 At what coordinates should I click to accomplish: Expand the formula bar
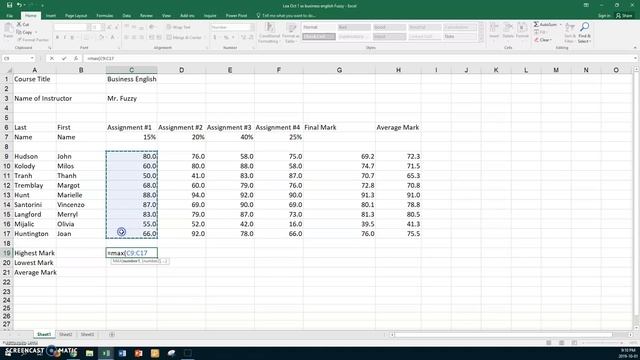(635, 58)
